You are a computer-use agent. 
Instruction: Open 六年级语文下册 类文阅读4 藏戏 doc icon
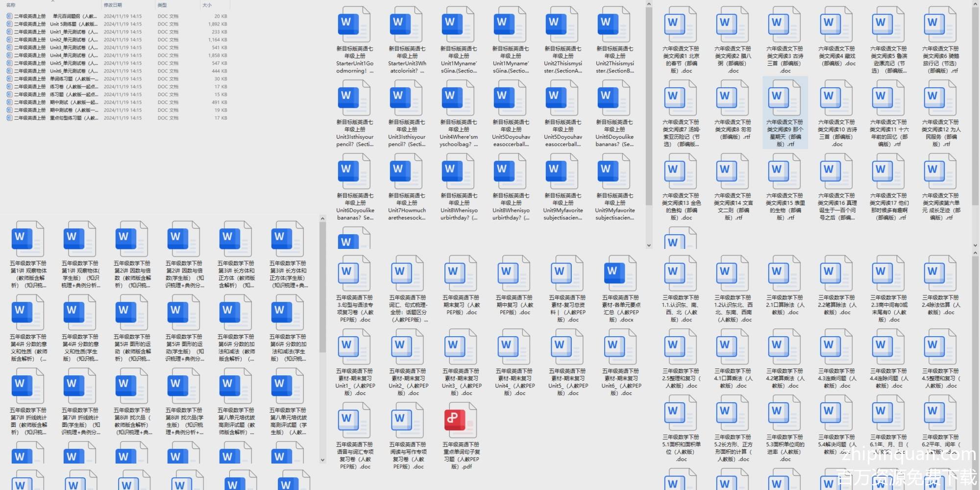coord(836,23)
